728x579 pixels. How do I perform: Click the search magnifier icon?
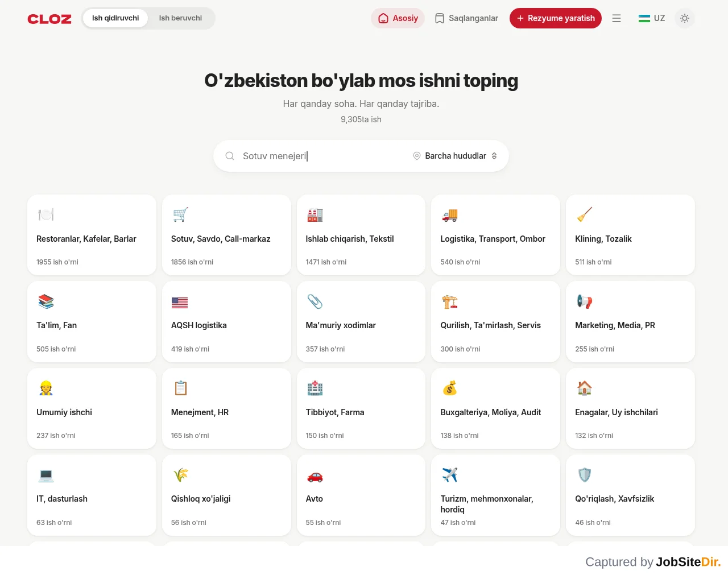[x=230, y=156]
